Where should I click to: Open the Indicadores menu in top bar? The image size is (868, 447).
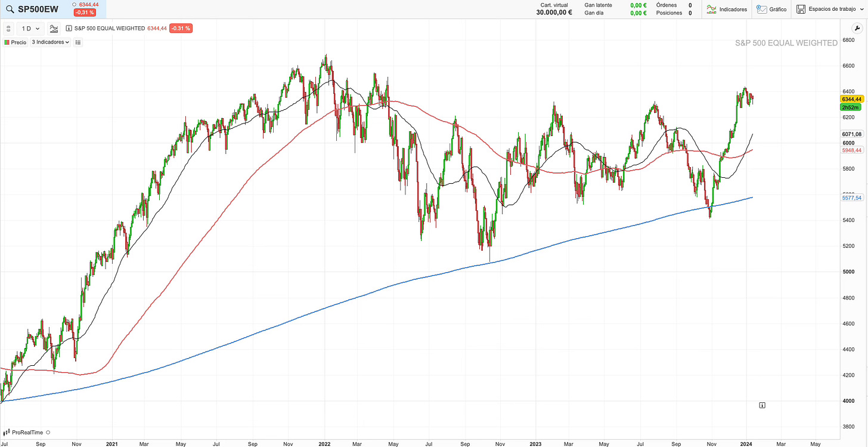[726, 9]
